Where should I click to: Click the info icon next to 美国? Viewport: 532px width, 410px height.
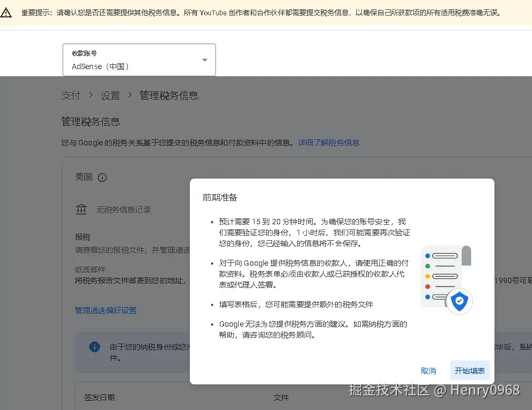(102, 178)
